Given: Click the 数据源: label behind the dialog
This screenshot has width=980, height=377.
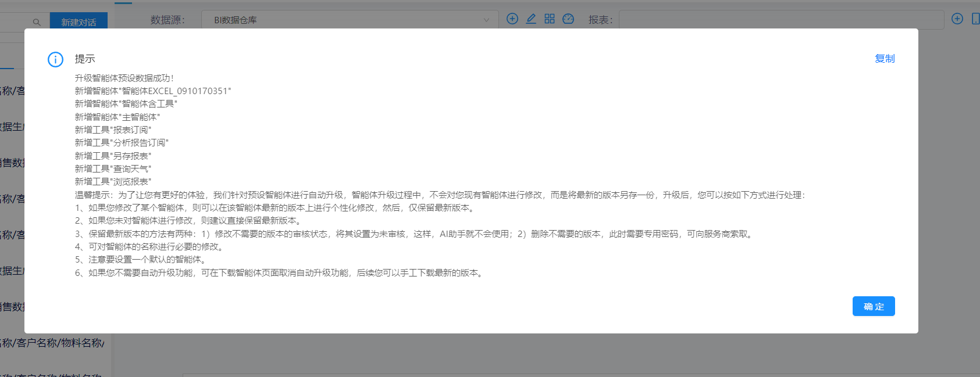Looking at the screenshot, I should tap(168, 20).
